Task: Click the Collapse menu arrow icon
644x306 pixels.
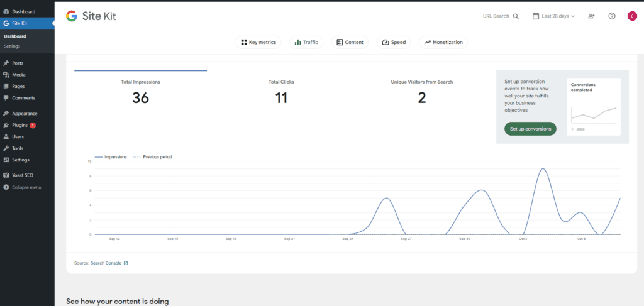Action: [6, 187]
